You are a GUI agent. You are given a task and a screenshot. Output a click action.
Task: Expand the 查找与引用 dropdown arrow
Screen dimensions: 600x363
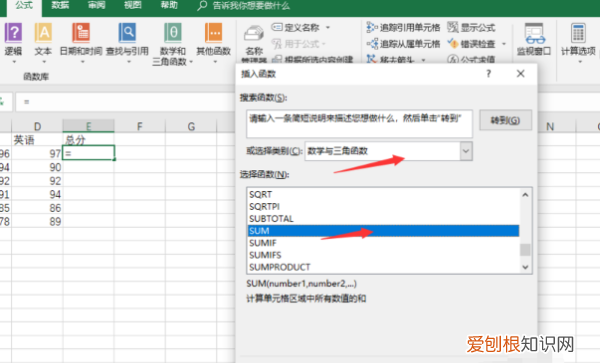tap(128, 62)
